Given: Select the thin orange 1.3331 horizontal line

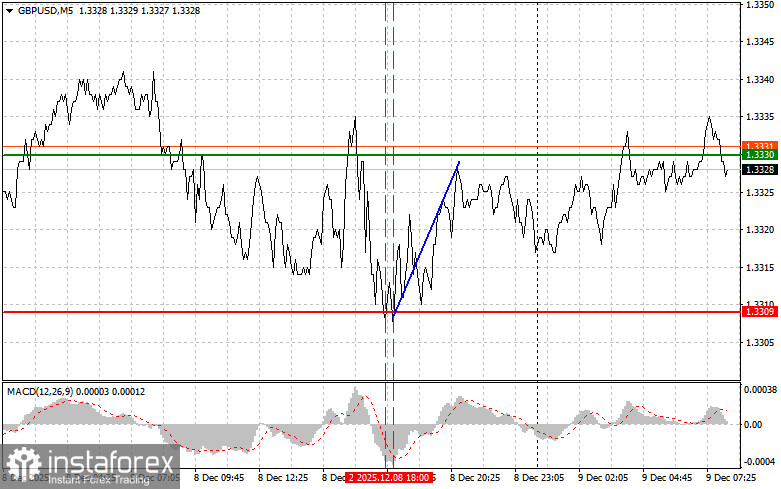Looking at the screenshot, I should [x=372, y=146].
